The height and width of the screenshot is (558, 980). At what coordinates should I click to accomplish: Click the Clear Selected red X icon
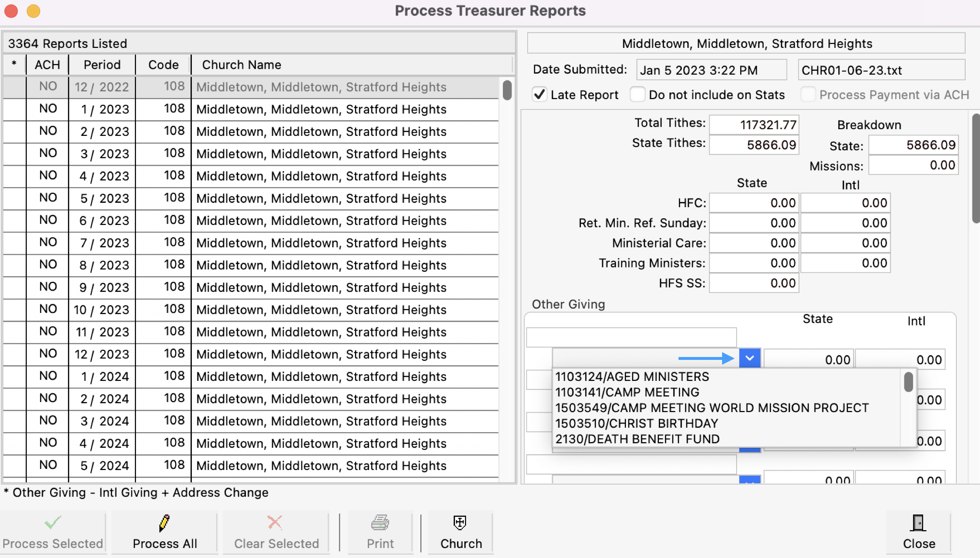(275, 523)
